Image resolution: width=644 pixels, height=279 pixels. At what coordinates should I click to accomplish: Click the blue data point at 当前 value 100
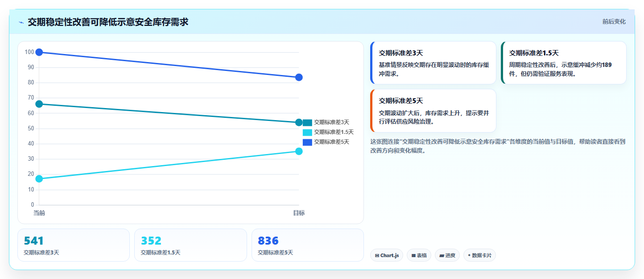pyautogui.click(x=39, y=52)
